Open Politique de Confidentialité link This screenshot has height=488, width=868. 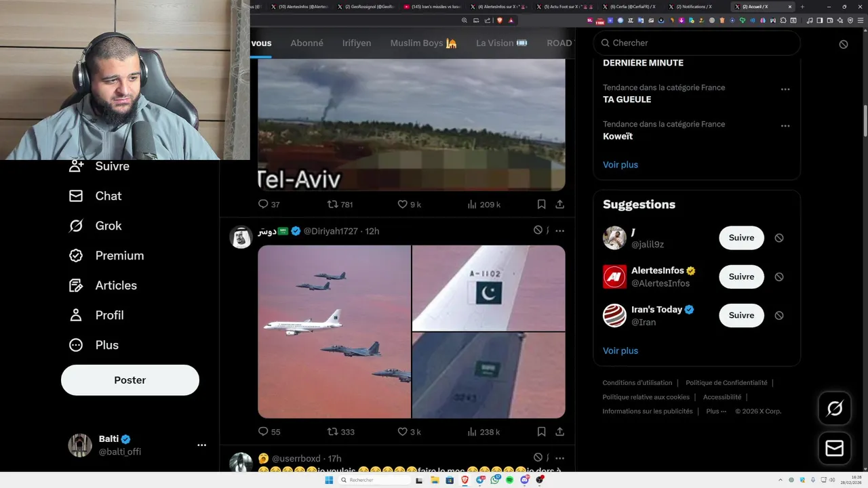(x=726, y=383)
